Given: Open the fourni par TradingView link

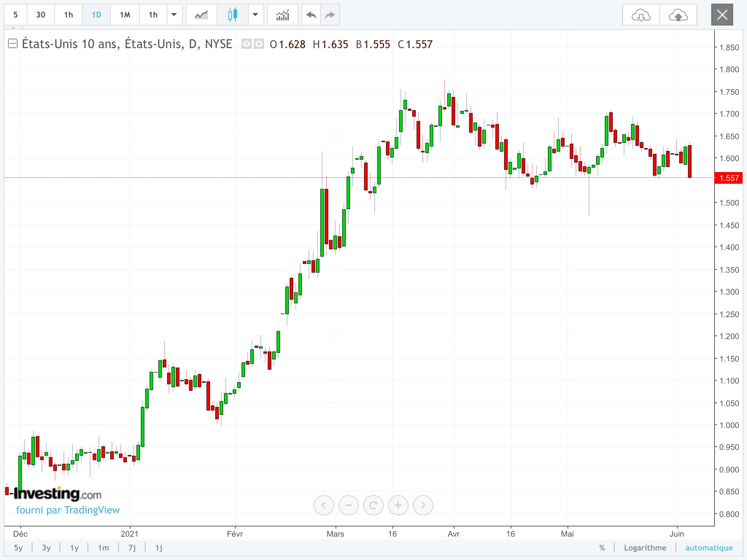Looking at the screenshot, I should 68,510.
